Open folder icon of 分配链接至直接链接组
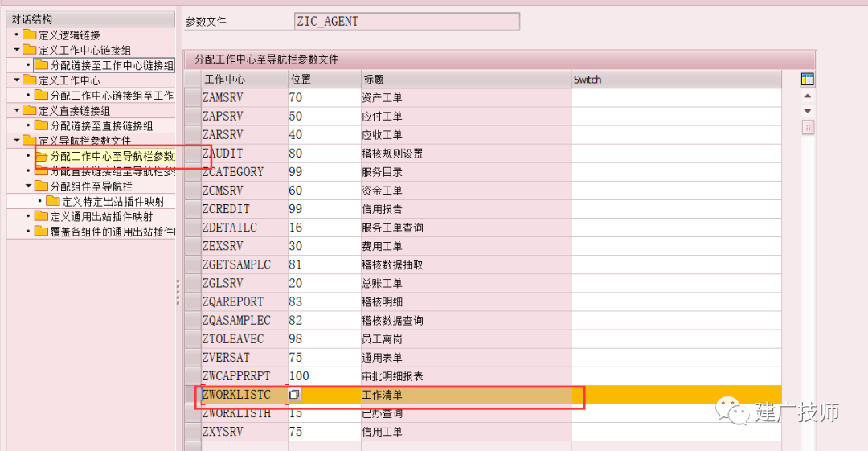 41,125
